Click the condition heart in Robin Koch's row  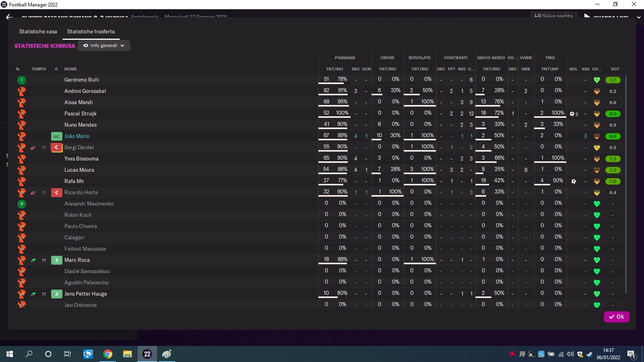pyautogui.click(x=597, y=215)
